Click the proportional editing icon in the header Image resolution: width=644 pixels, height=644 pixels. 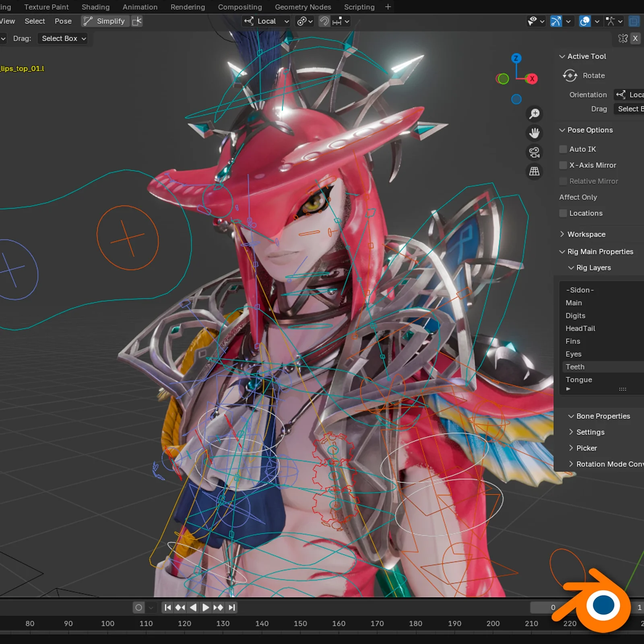(302, 21)
